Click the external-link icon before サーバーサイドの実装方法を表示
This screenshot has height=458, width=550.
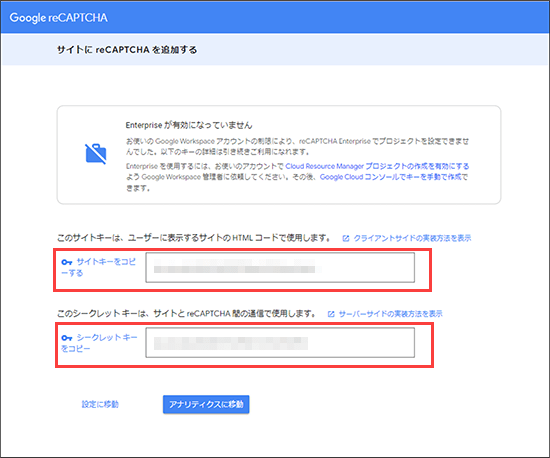tap(331, 314)
